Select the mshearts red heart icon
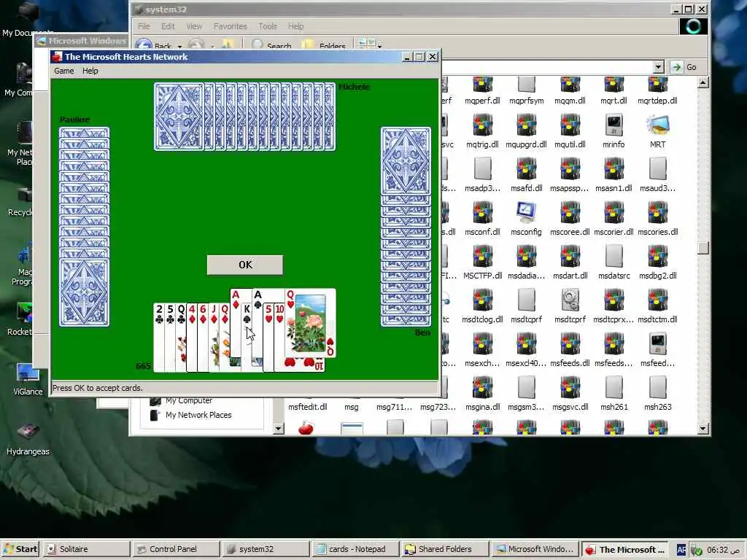 click(x=306, y=427)
